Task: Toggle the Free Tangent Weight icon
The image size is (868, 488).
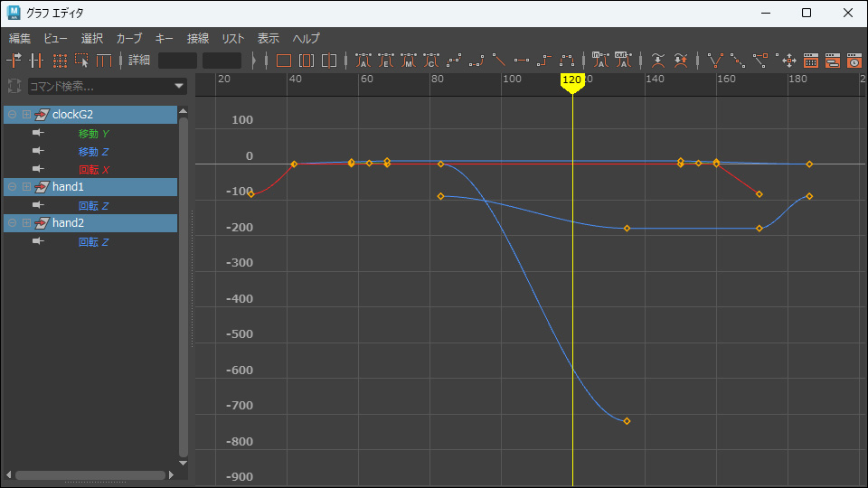Action: coord(762,61)
